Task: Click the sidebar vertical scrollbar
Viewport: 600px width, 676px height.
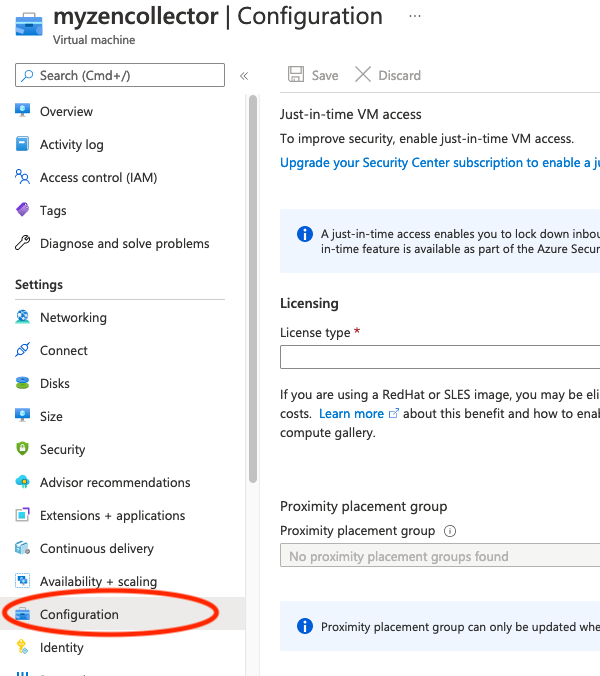Action: [x=253, y=289]
